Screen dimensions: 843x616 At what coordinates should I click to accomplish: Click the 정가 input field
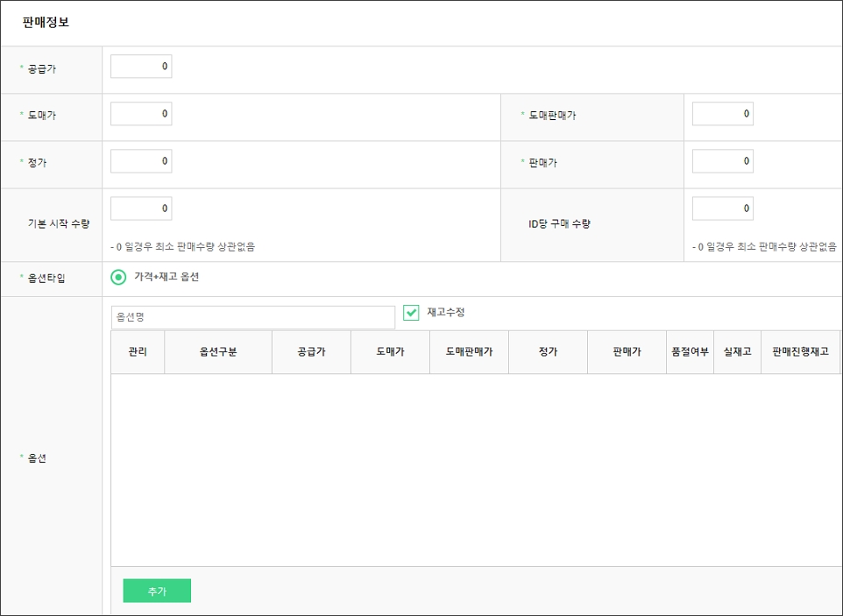pos(141,161)
